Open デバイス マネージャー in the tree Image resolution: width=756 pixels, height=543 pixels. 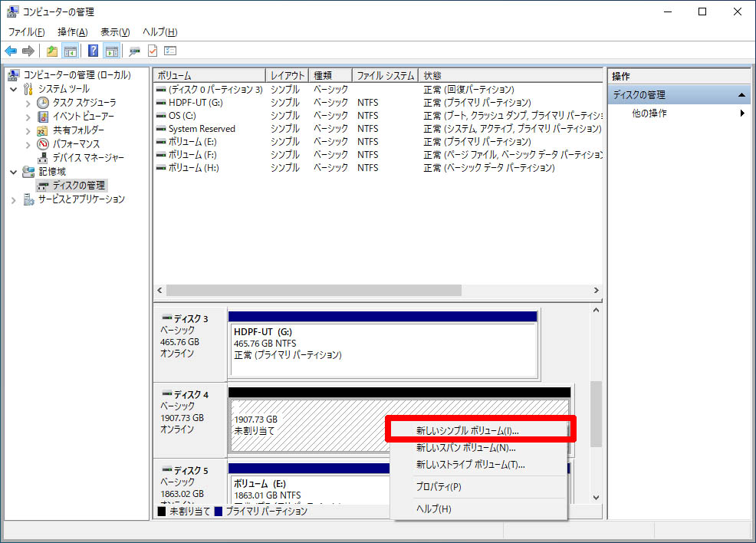point(88,158)
